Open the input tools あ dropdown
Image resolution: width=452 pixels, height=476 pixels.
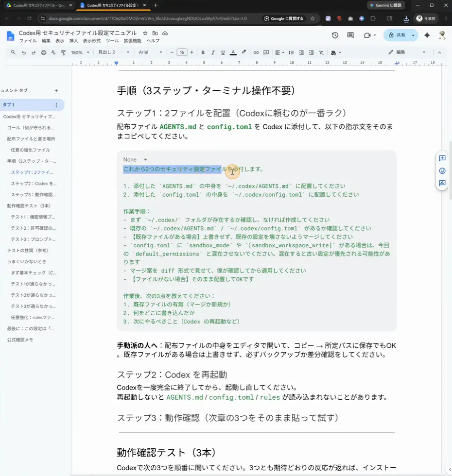[x=336, y=52]
